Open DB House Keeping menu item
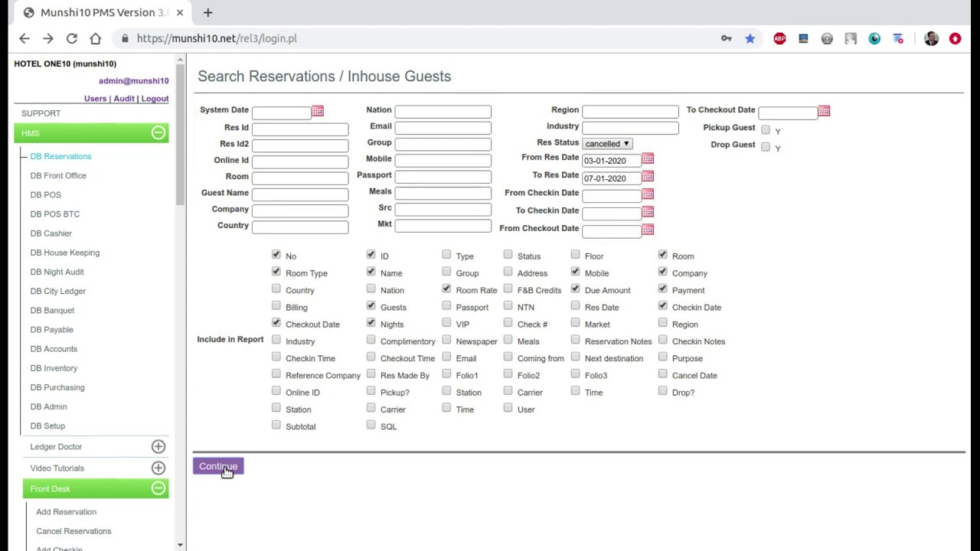The width and height of the screenshot is (980, 551). [x=64, y=253]
